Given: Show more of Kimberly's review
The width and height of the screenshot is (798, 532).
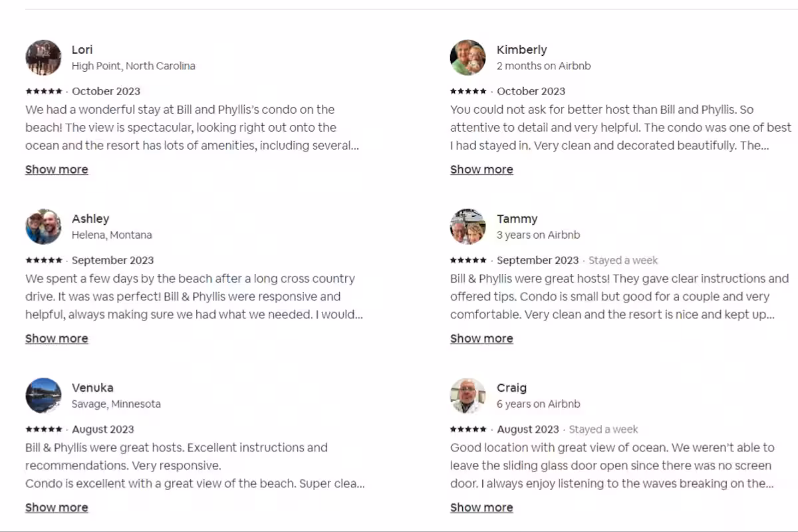Looking at the screenshot, I should [x=481, y=170].
